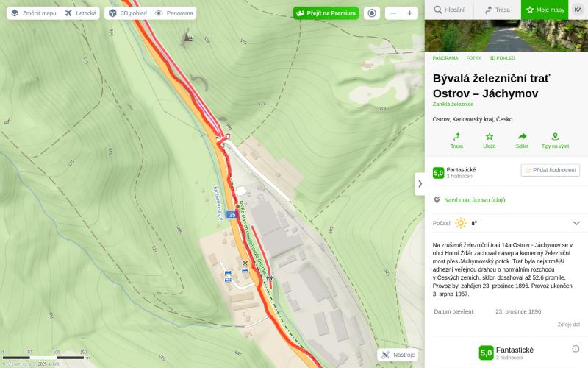
Task: Center map with the geolocation target button
Action: pyautogui.click(x=372, y=13)
